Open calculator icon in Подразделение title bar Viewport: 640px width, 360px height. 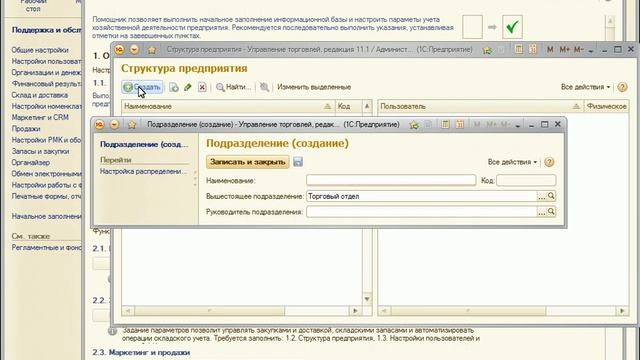click(445, 124)
